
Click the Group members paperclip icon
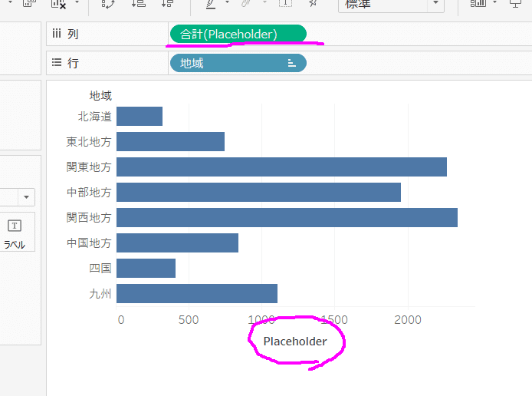coord(246,3)
